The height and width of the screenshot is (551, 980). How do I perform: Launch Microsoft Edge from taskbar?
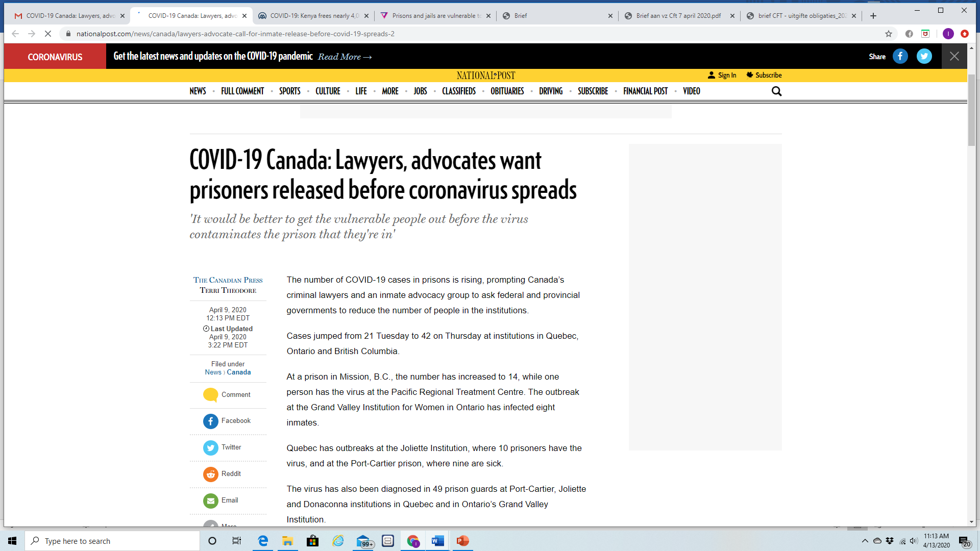tap(263, 541)
